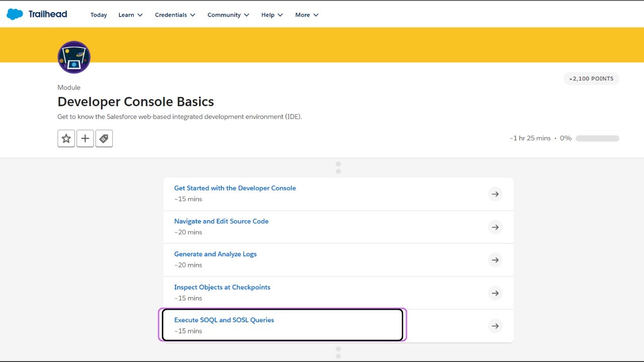Click the Developer Console Basics module badge

click(74, 57)
